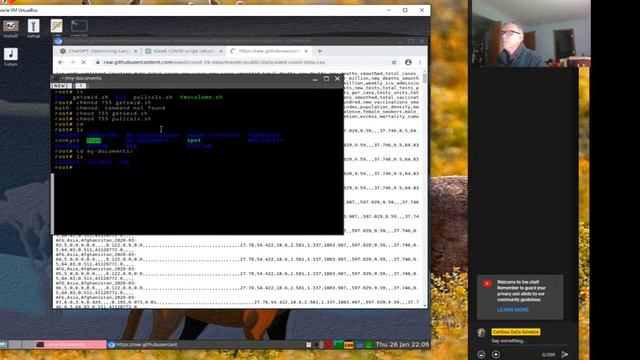Click the webcam video thumbnail
640x360 pixels.
point(531,33)
